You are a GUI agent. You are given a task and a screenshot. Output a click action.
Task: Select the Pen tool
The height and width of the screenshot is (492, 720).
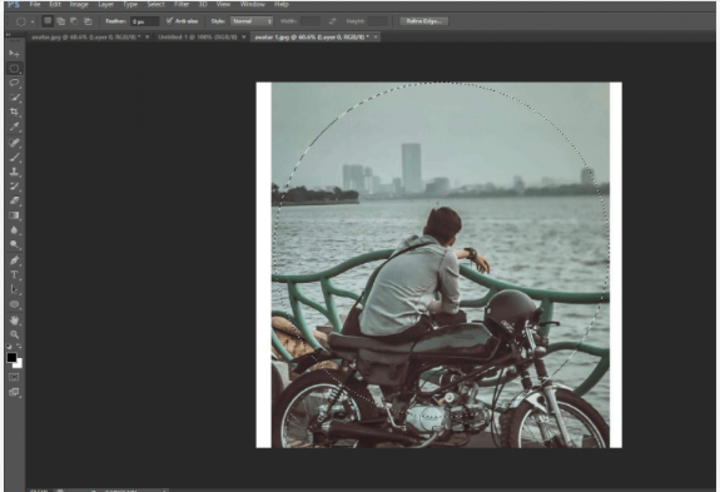(14, 260)
